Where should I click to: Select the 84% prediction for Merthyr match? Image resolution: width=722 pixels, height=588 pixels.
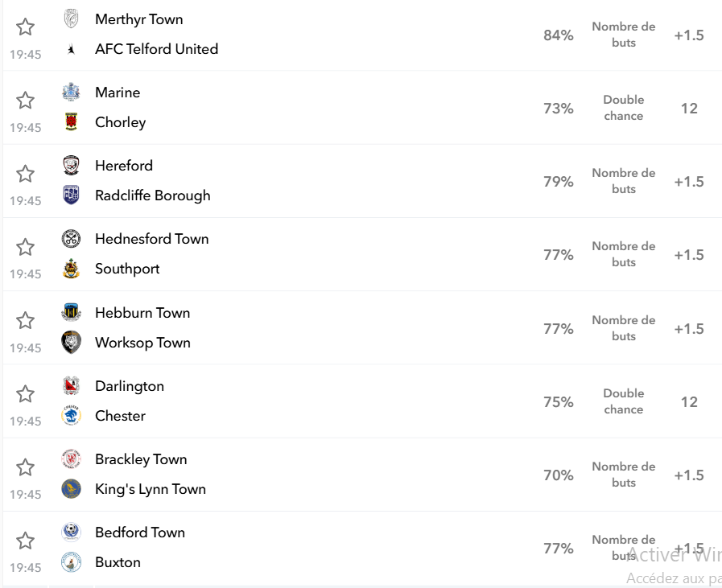click(558, 35)
